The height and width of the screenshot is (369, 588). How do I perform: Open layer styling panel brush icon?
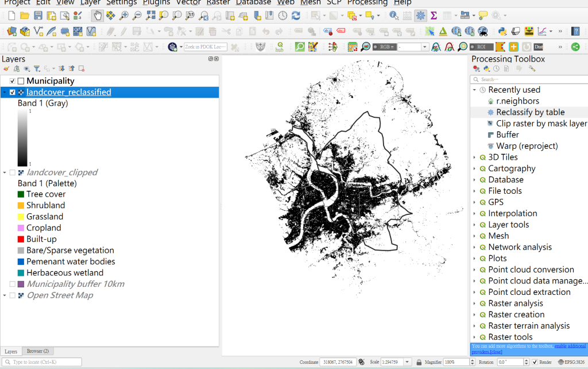point(6,69)
